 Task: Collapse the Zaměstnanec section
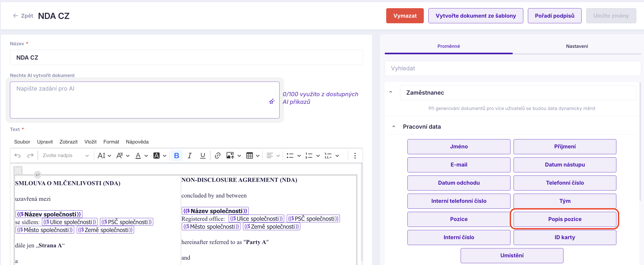pyautogui.click(x=391, y=92)
